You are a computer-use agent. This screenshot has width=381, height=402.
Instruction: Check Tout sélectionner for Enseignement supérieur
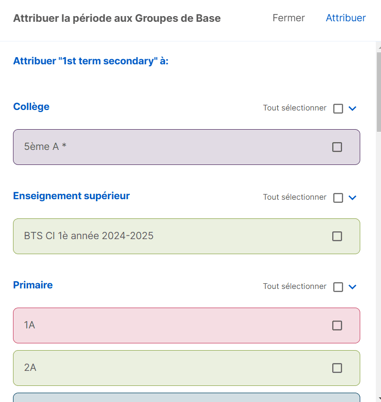338,198
